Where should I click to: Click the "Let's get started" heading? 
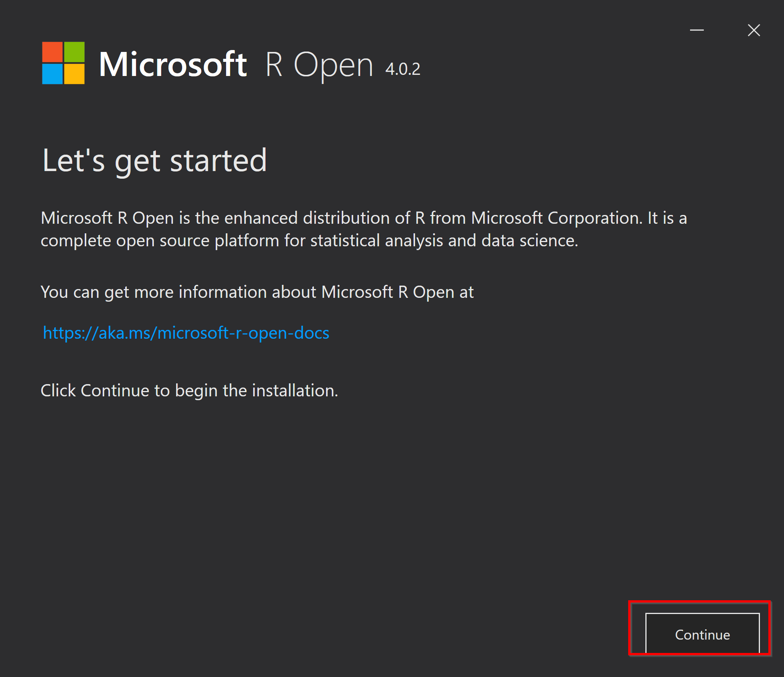(154, 162)
